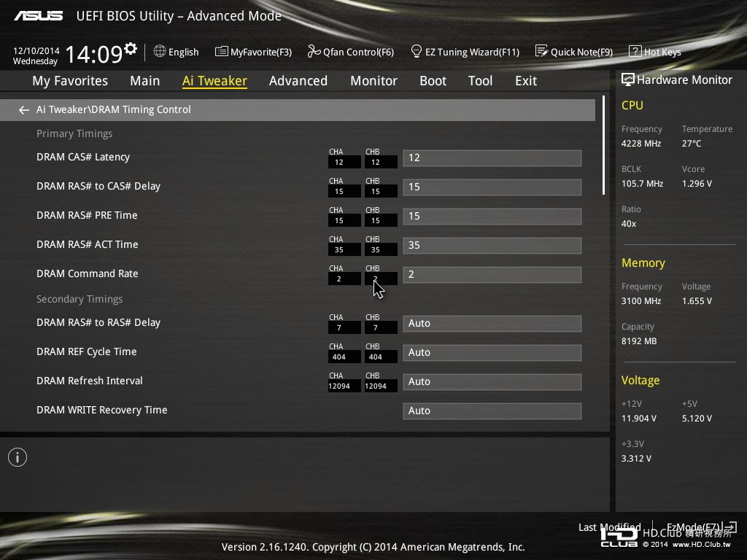The image size is (747, 560).
Task: Click CHB value 12 for CAS# Latency
Action: point(381,163)
